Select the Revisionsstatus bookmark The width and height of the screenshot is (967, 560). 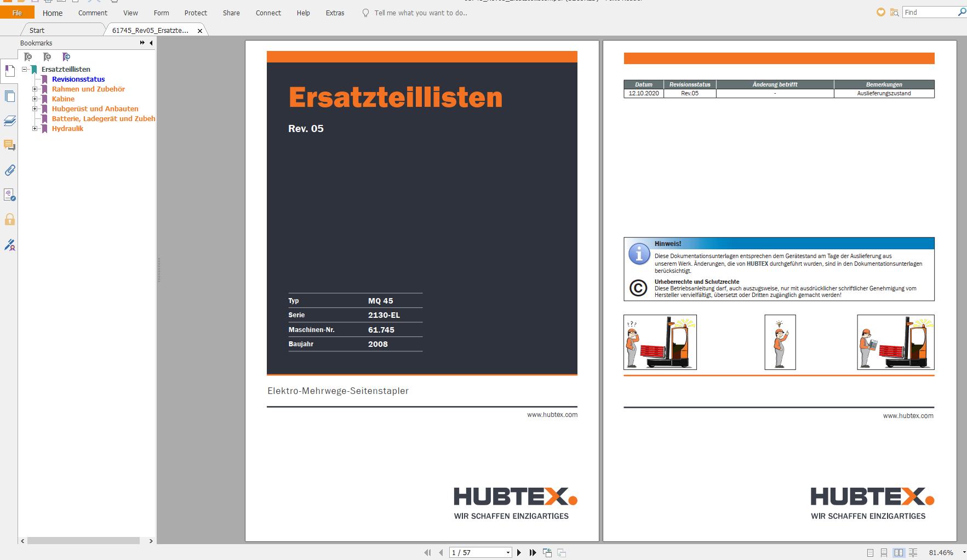coord(78,79)
